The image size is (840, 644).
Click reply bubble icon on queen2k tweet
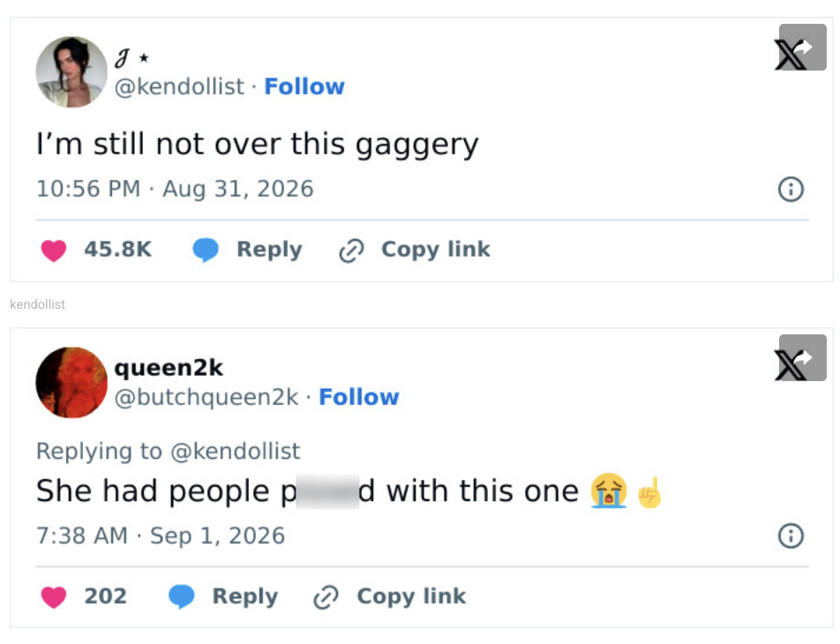(182, 596)
